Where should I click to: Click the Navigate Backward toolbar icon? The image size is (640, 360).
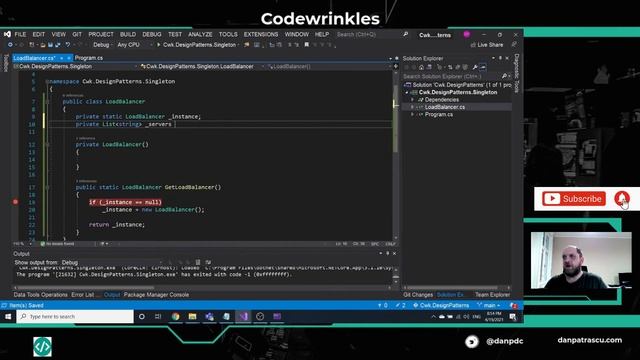click(10, 45)
